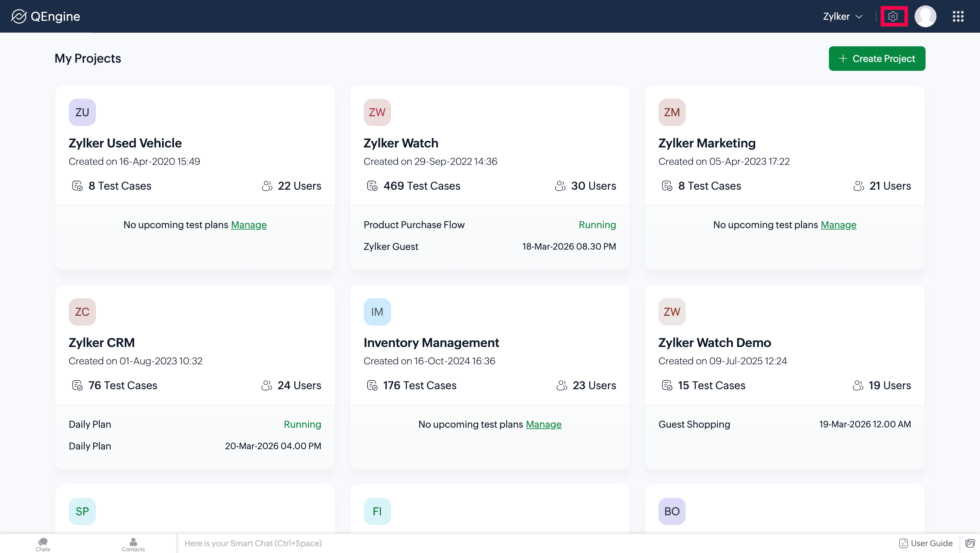Open the ZW avatar of Zylker Watch Demo
980x553 pixels.
672,312
